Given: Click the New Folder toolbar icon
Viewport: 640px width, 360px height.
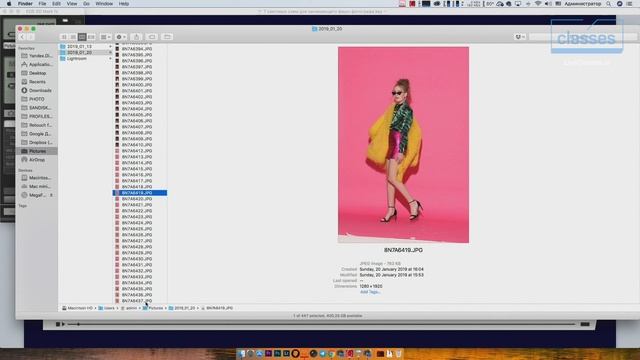Looking at the screenshot, I should click(x=167, y=37).
